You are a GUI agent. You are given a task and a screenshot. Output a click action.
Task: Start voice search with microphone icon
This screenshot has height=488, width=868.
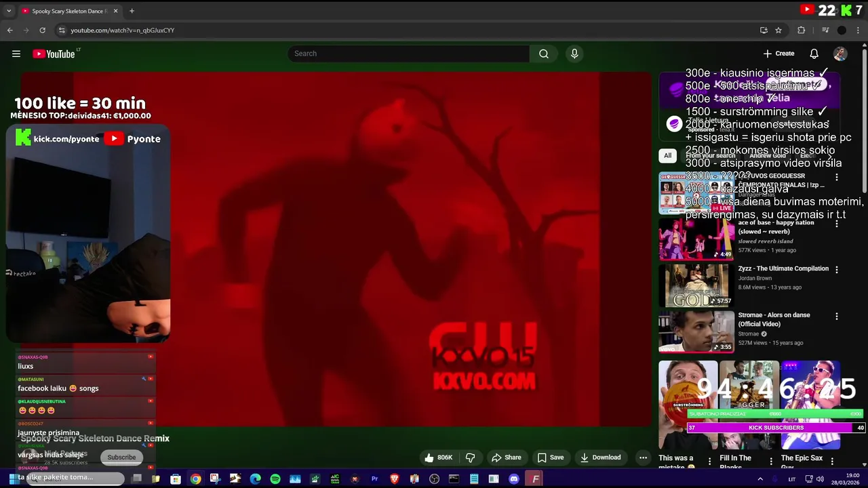574,54
